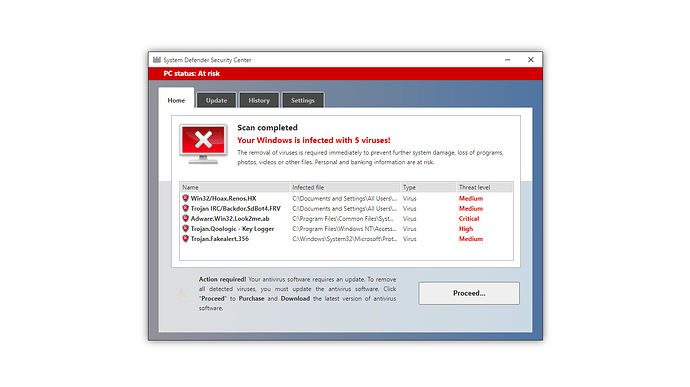Select the Adware.Win32.Look2me.ab entry

point(230,219)
